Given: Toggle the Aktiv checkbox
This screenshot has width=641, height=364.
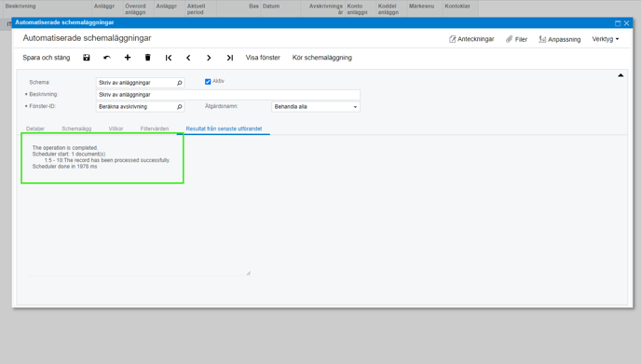Looking at the screenshot, I should (x=208, y=82).
